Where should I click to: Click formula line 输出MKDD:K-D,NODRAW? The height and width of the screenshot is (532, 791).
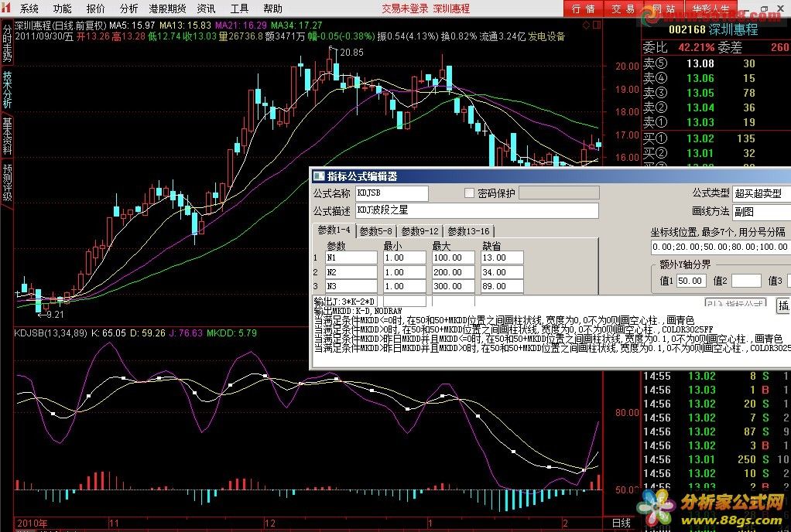point(358,311)
